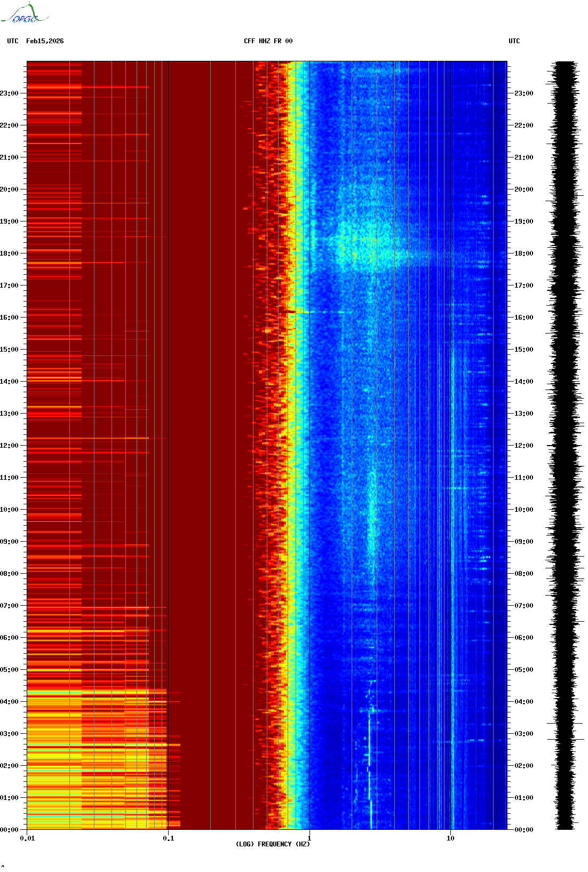Viewport: 588px width, 872px height.
Task: Click the '17:00' label on left time axis
Action: point(9,286)
